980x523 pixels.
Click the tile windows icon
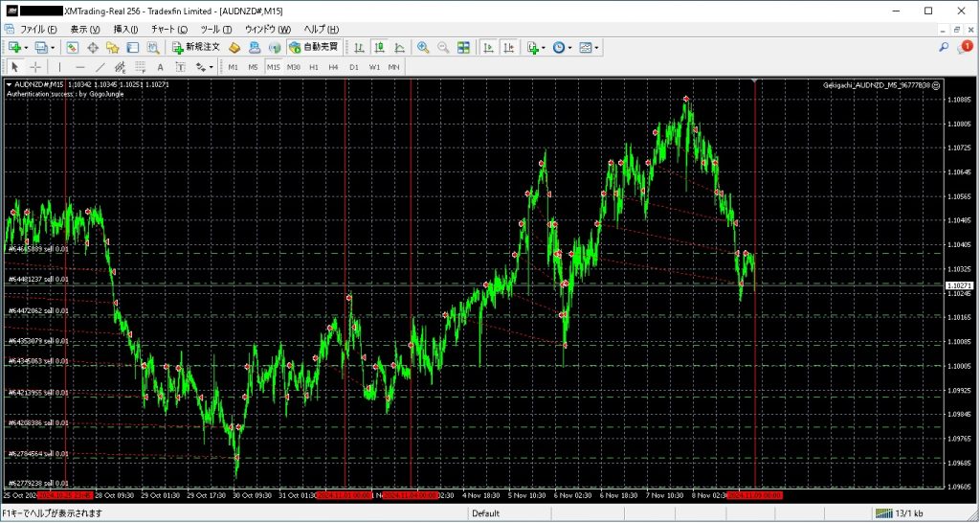(x=463, y=47)
